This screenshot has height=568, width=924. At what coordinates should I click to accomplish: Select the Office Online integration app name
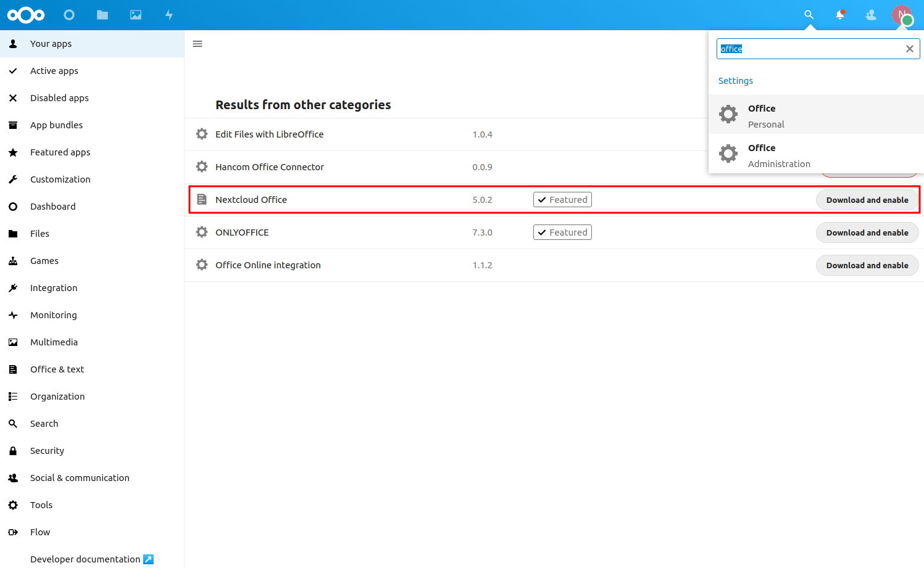point(268,265)
